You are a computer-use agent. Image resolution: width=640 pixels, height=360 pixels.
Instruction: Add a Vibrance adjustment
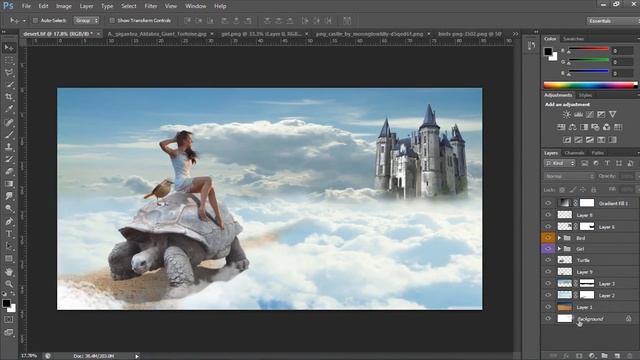pos(613,115)
